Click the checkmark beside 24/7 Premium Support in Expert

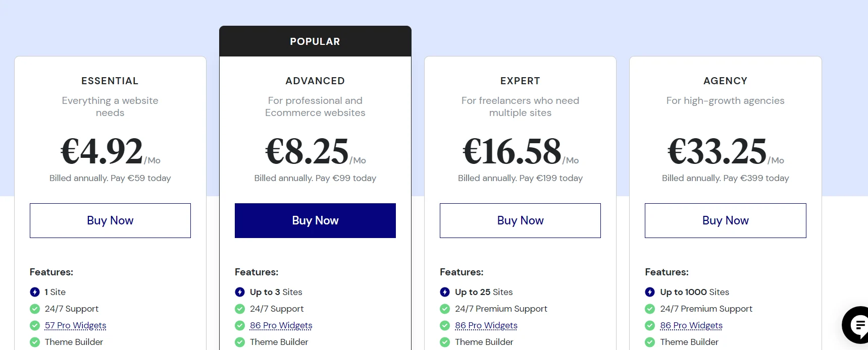(x=444, y=308)
